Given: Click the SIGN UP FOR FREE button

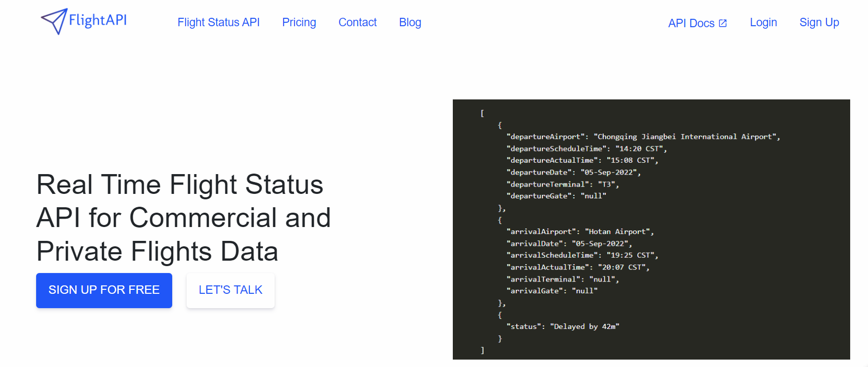Looking at the screenshot, I should tap(104, 290).
